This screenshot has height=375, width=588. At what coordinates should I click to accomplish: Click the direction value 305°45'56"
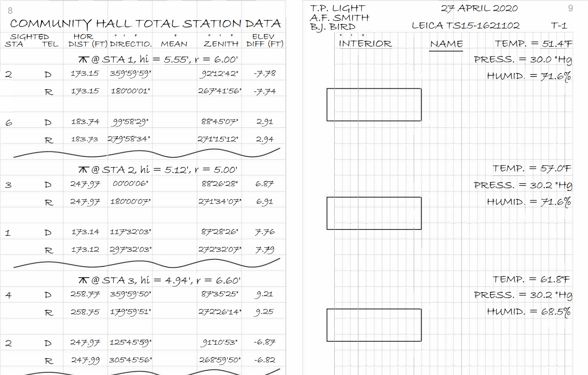tap(131, 360)
